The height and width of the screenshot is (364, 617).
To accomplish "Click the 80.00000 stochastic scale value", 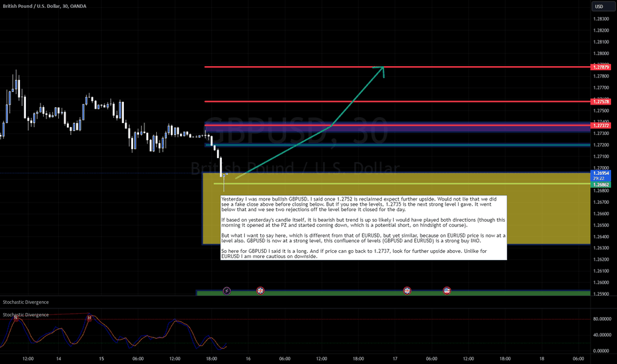I will 602,319.
